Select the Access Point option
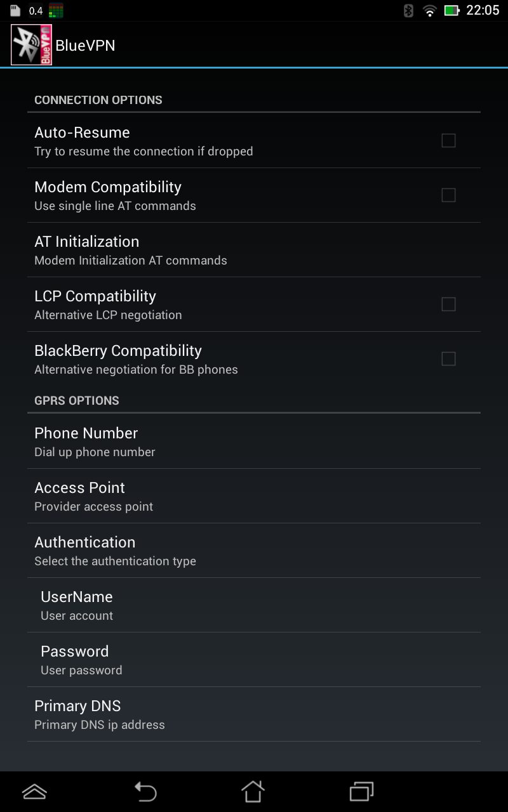This screenshot has height=812, width=508. pyautogui.click(x=254, y=496)
